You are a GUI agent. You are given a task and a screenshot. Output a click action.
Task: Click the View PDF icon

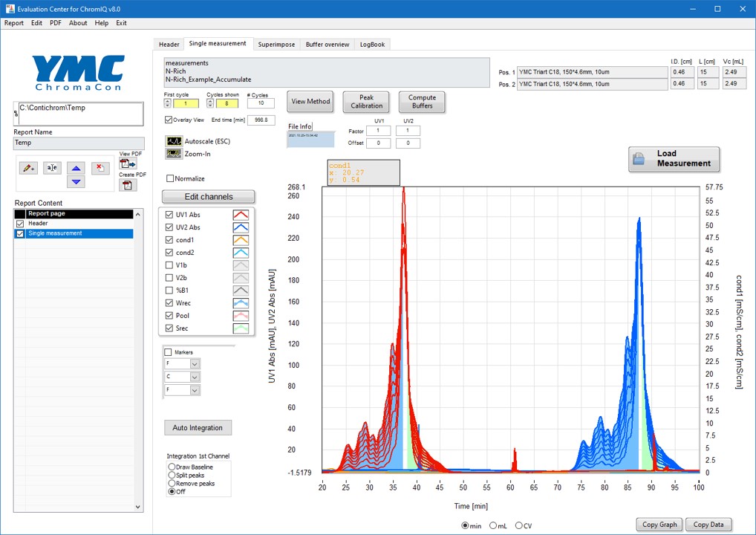point(127,163)
